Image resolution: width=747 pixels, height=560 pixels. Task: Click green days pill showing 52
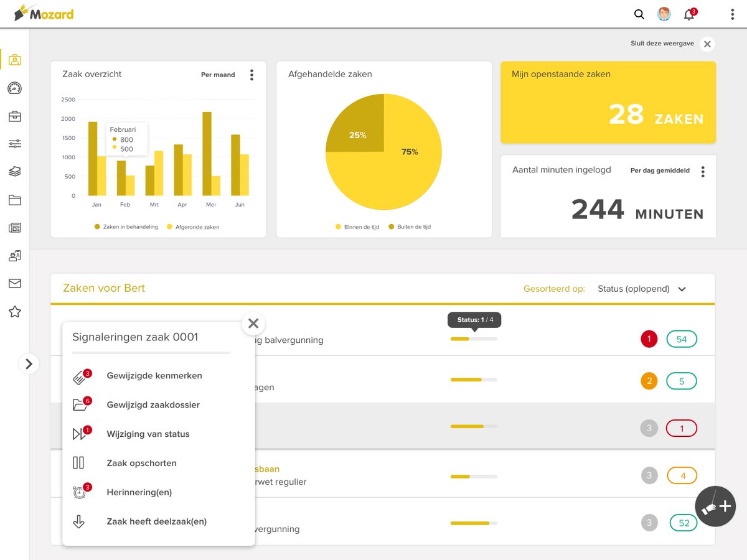(x=684, y=523)
